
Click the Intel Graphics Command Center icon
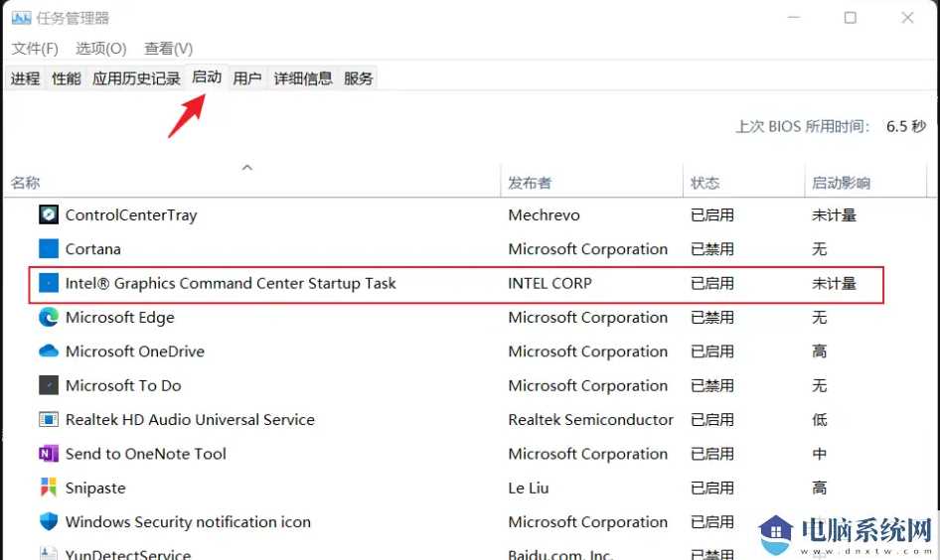tap(49, 283)
